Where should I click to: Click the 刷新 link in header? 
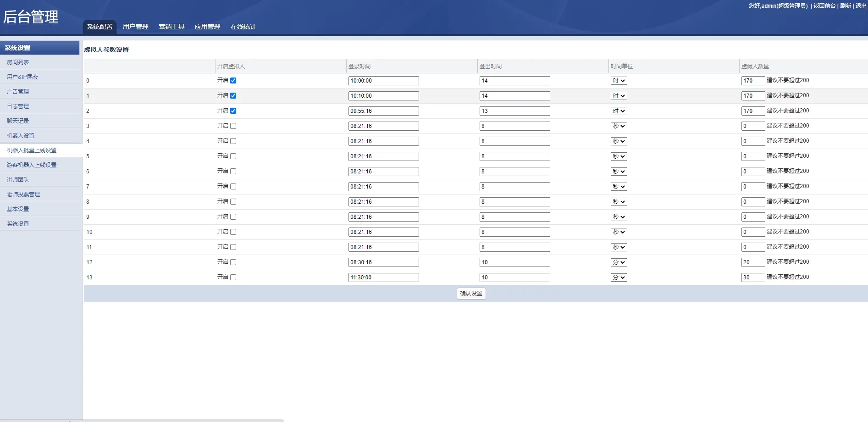[x=845, y=6]
